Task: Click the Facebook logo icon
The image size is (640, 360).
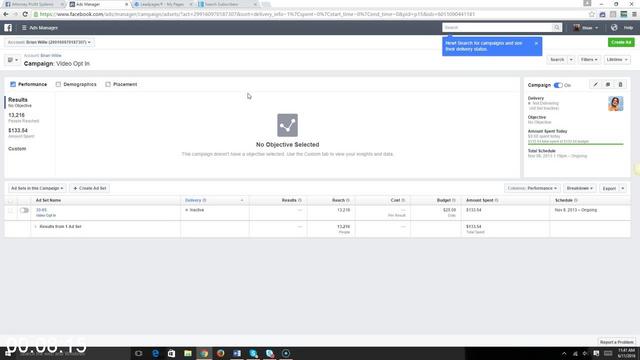Action: pyautogui.click(x=8, y=28)
